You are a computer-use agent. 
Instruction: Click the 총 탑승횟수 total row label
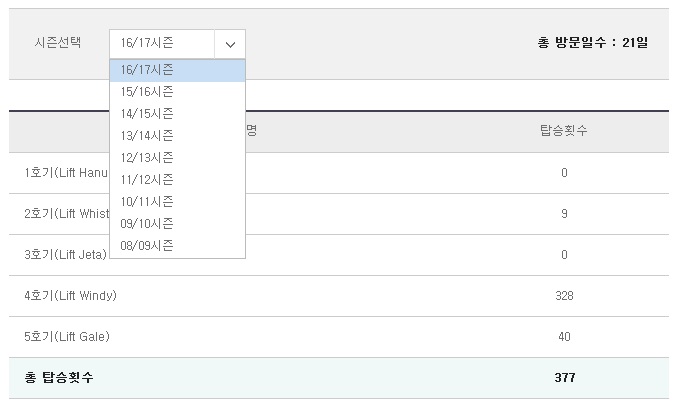tap(59, 378)
